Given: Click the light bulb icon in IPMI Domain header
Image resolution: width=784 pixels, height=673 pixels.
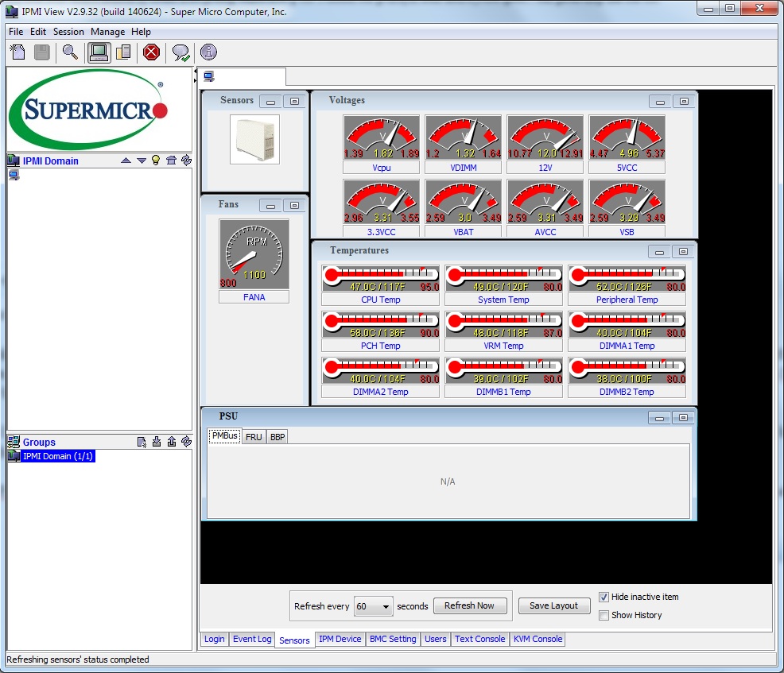Looking at the screenshot, I should [x=156, y=161].
